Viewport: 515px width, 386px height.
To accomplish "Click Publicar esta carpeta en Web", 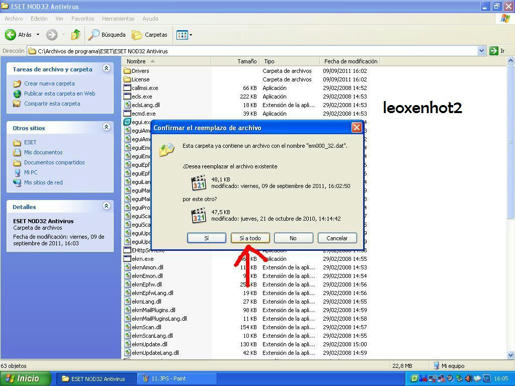I will point(59,94).
